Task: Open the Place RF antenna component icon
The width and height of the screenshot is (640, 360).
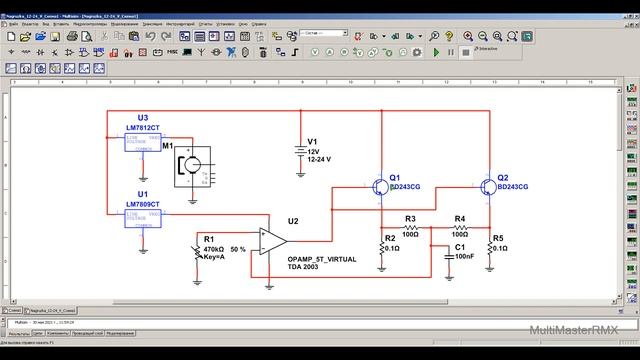Action: pyautogui.click(x=201, y=52)
